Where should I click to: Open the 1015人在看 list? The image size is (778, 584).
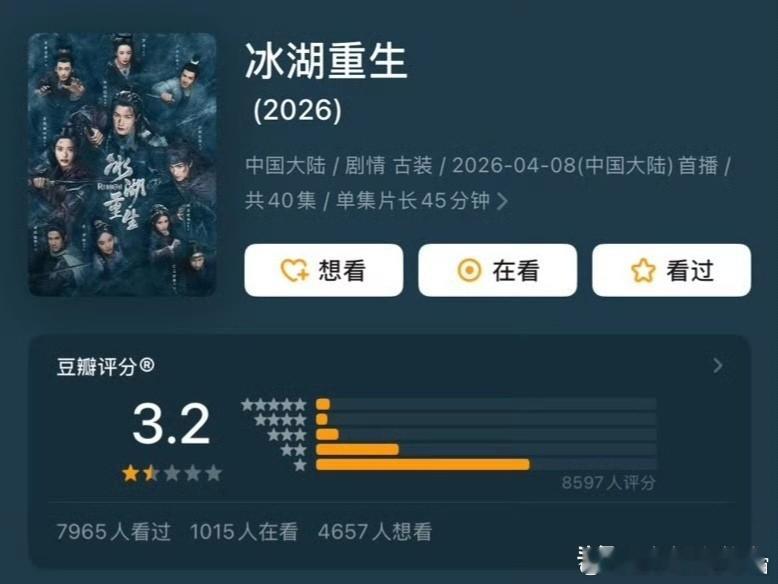click(x=244, y=532)
